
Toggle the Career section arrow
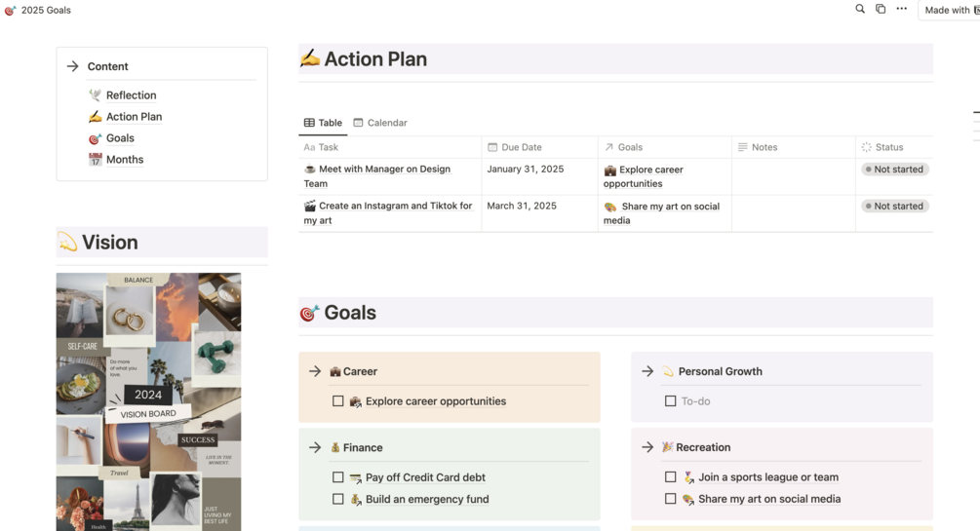(315, 371)
